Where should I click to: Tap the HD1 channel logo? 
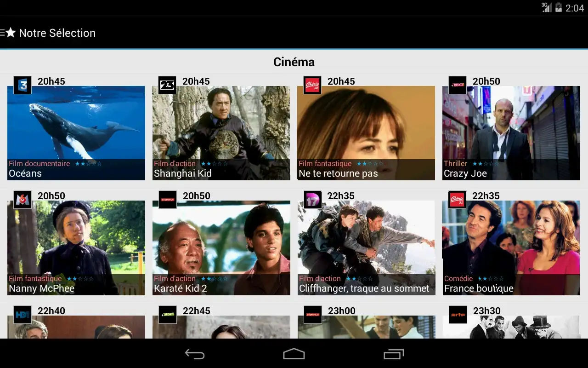point(23,314)
